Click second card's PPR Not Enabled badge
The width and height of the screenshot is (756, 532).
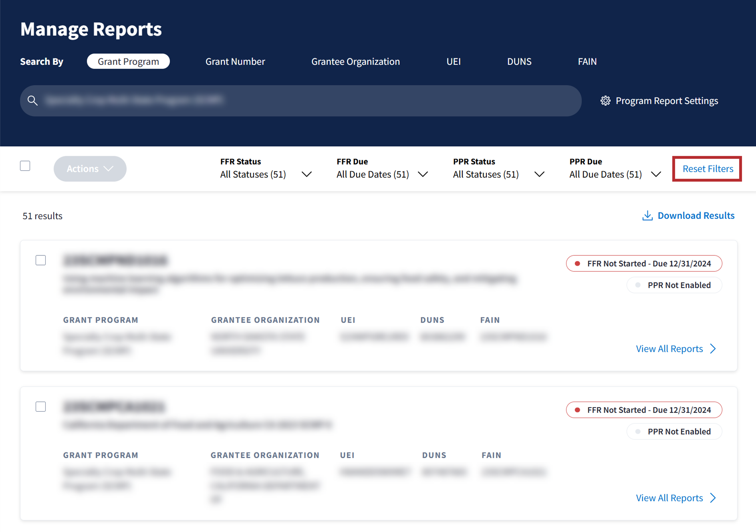point(674,432)
